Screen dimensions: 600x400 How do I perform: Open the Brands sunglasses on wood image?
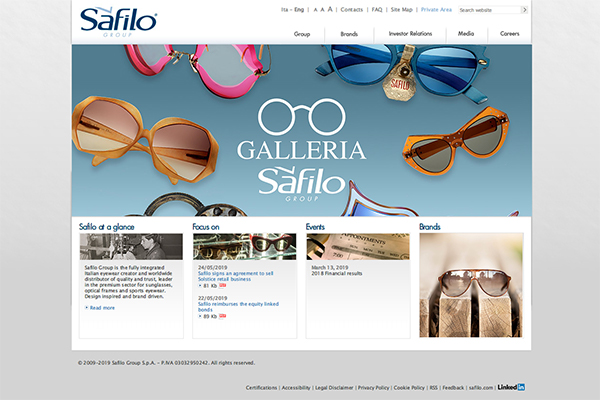[471, 285]
